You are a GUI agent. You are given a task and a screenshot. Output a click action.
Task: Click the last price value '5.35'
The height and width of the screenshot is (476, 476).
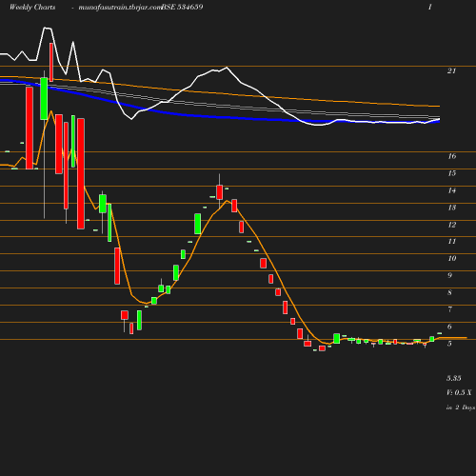[454, 378]
